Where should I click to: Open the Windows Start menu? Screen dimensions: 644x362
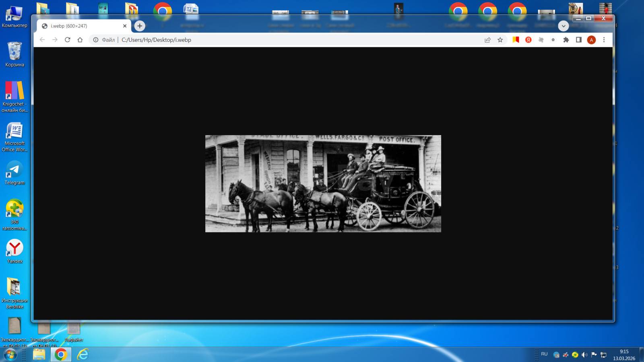[10, 354]
